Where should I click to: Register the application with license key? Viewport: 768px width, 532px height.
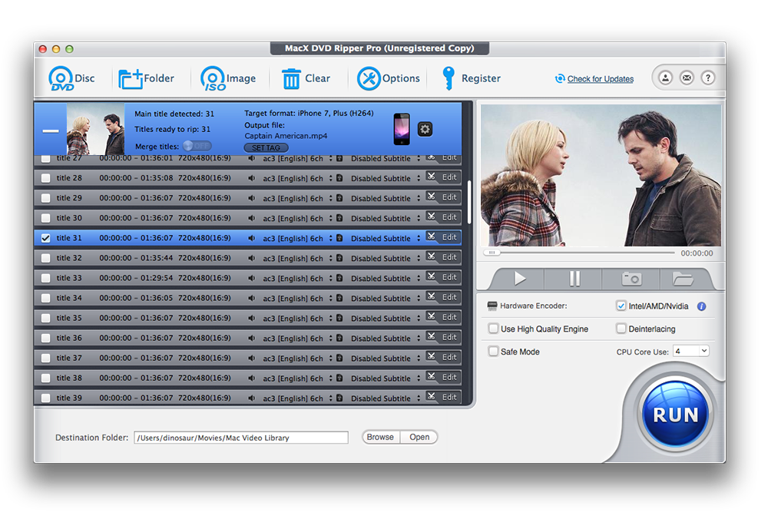pos(471,78)
